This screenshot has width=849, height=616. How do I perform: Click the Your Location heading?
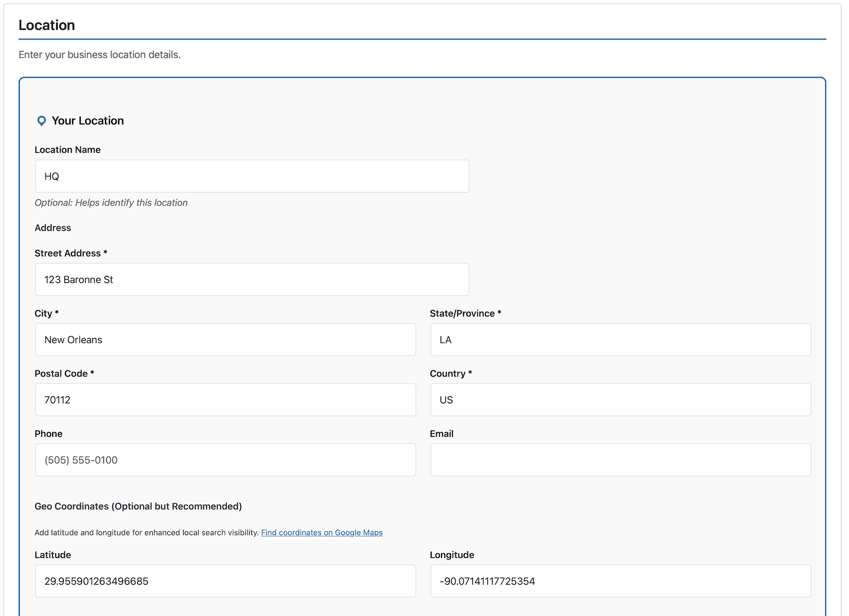88,121
